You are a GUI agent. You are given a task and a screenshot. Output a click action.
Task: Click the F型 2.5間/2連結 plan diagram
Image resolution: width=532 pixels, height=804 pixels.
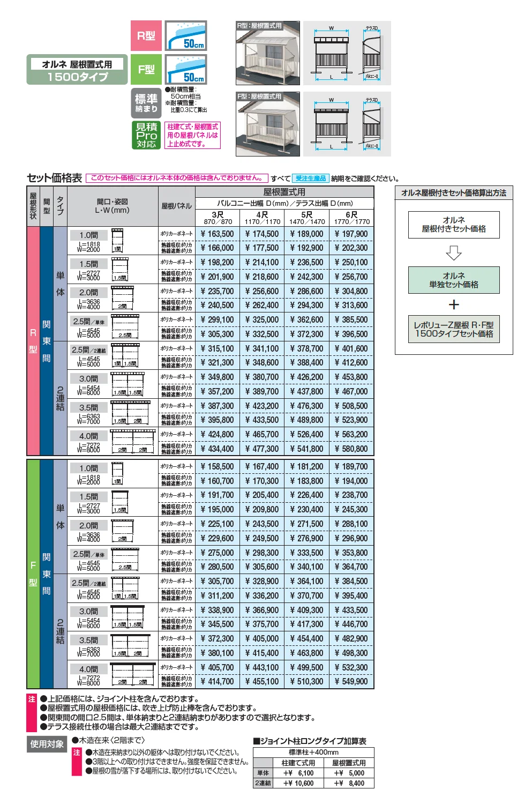[125, 588]
